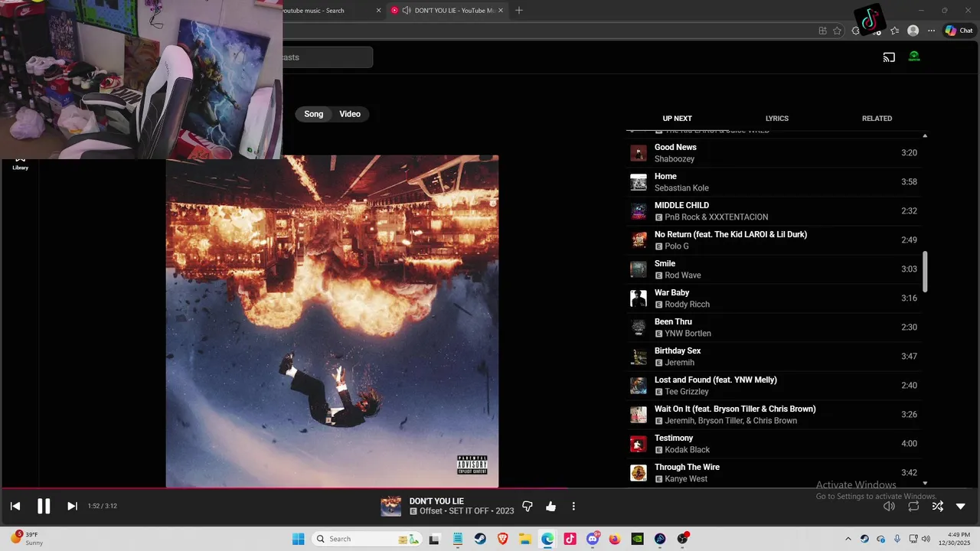Collapse the player page with the down arrow
Image resolution: width=980 pixels, height=551 pixels.
coord(961,506)
